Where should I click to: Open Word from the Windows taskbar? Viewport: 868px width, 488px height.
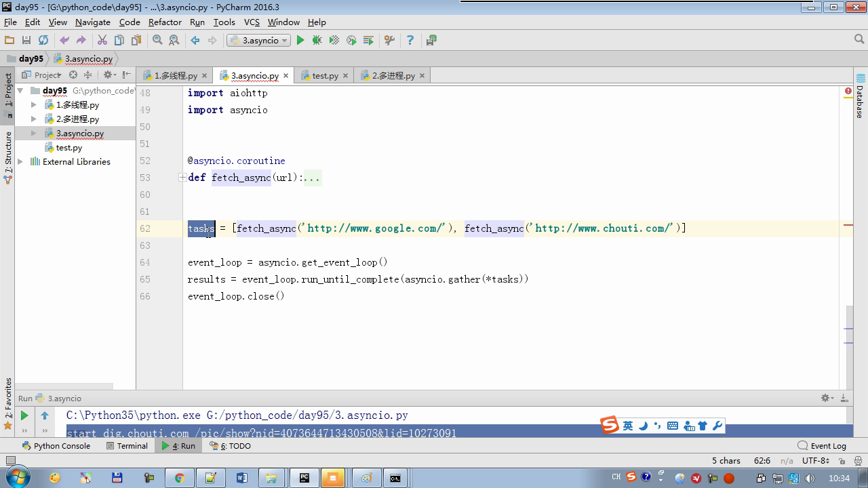click(x=242, y=478)
